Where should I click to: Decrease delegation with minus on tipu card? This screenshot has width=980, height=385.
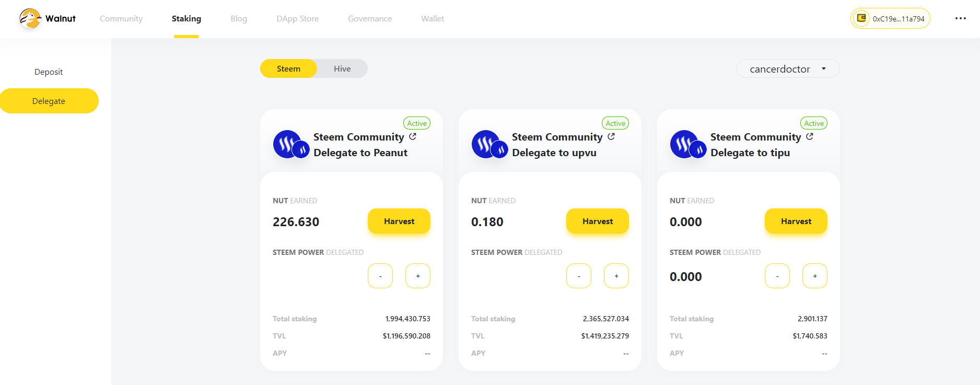[x=777, y=276]
